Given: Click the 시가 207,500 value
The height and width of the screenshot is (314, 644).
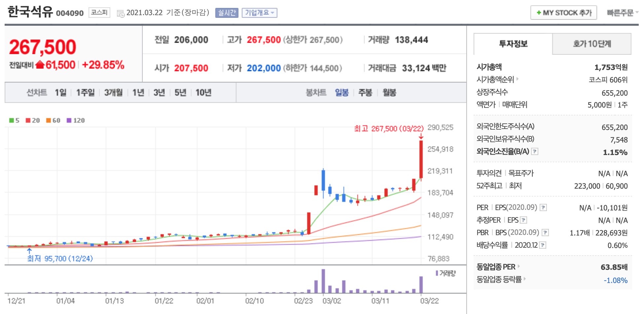Looking at the screenshot, I should point(191,68).
